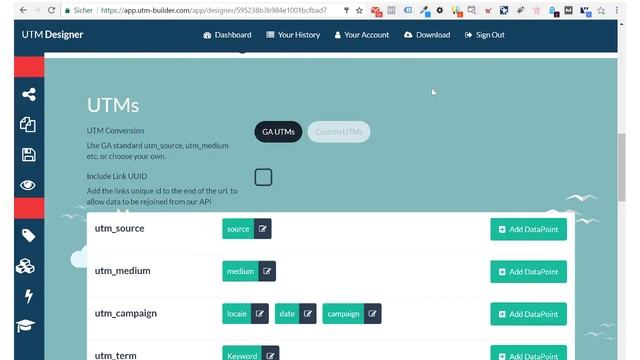Click the UTM Convension label
The image size is (640, 360).
click(x=116, y=131)
